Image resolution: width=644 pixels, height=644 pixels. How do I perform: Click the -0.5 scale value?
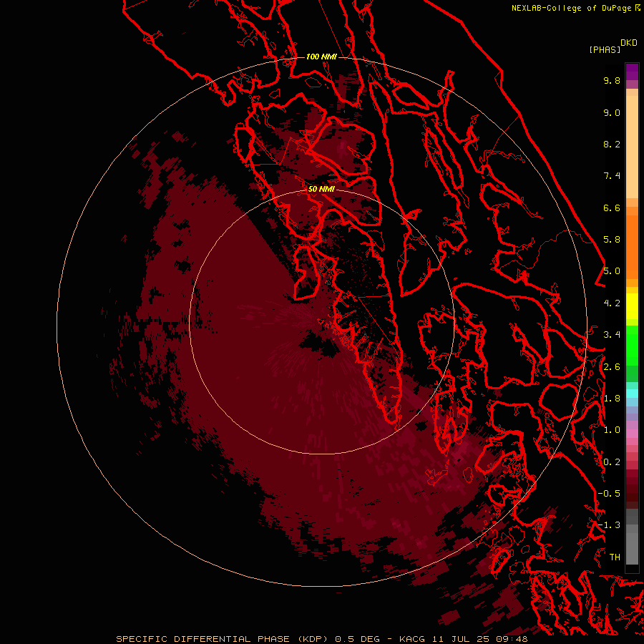tap(609, 494)
